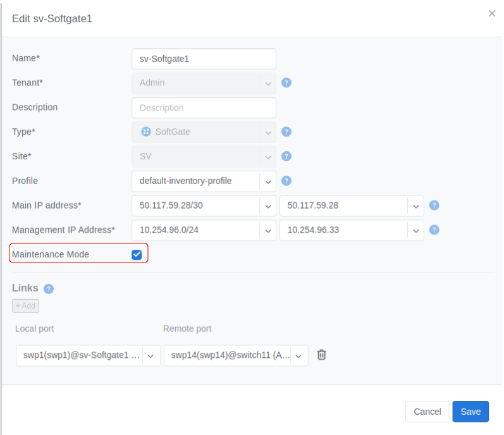Screen dimensions: 504x435
Task: Open the Main IP 50.117.59.28 address dropdown
Action: tap(415, 206)
